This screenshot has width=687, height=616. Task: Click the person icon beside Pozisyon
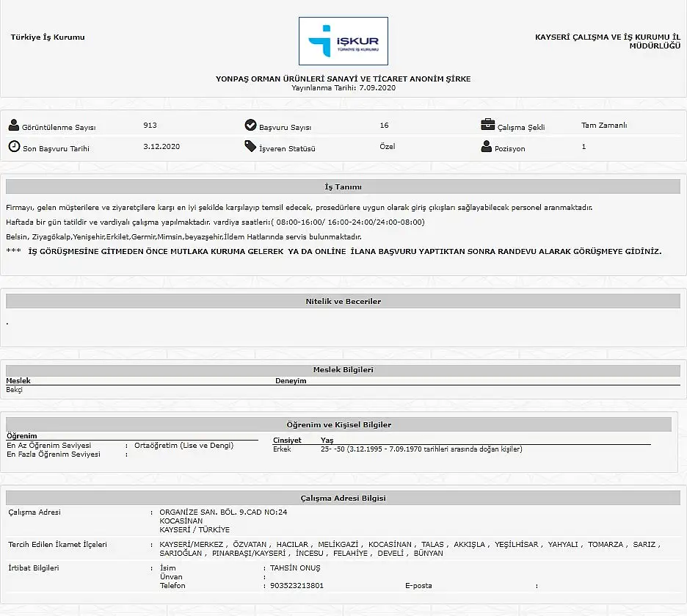pos(487,146)
